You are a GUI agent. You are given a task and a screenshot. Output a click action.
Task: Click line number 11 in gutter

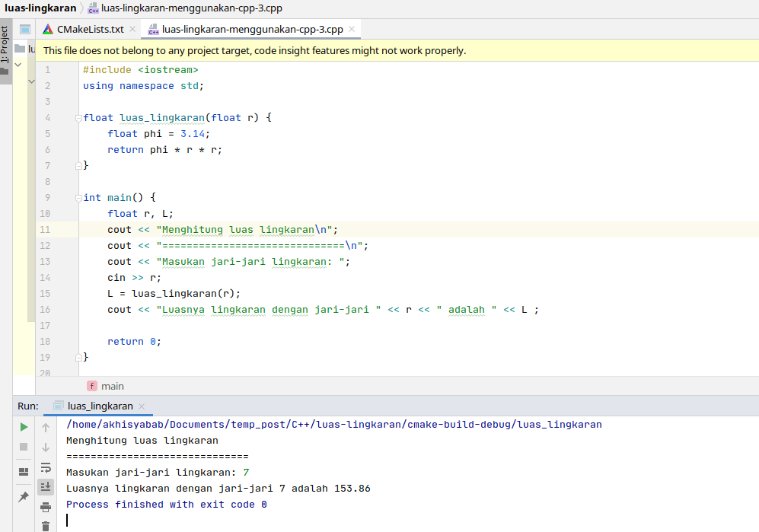[45, 229]
